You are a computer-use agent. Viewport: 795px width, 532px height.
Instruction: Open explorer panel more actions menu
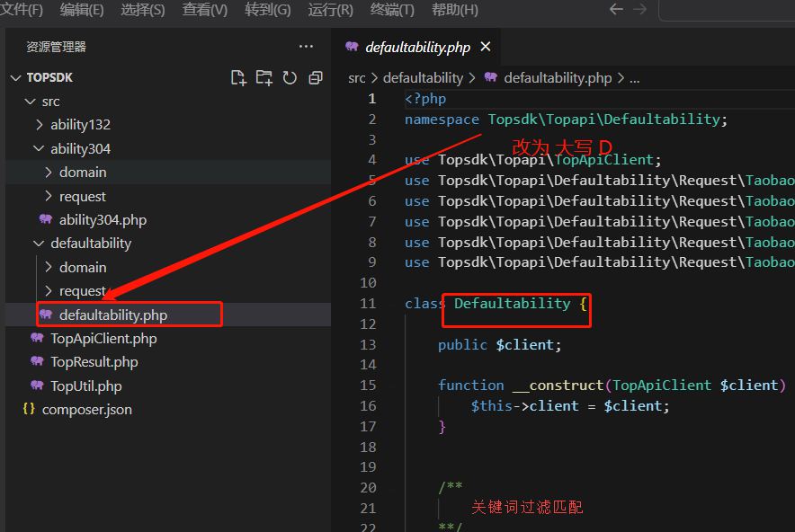coord(306,47)
